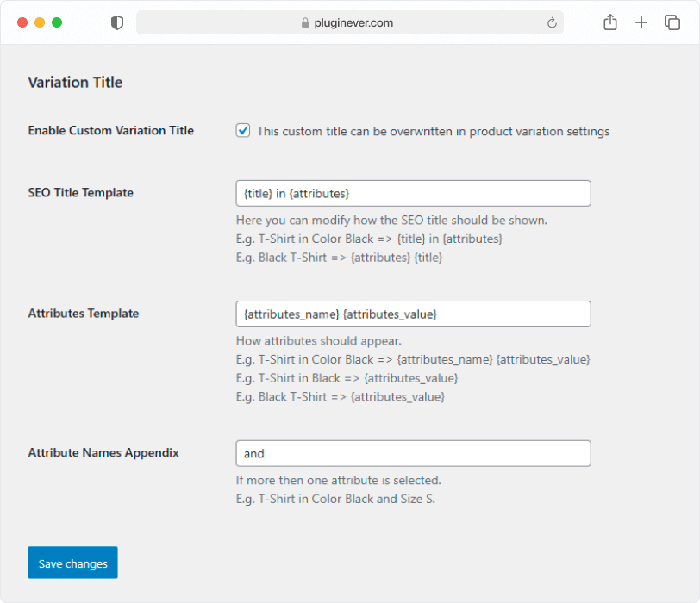Save changes to the settings
The height and width of the screenshot is (603, 700).
[72, 563]
